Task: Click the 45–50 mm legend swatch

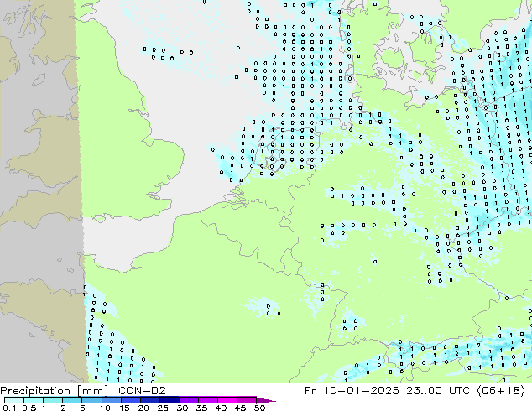Action: pos(247,400)
